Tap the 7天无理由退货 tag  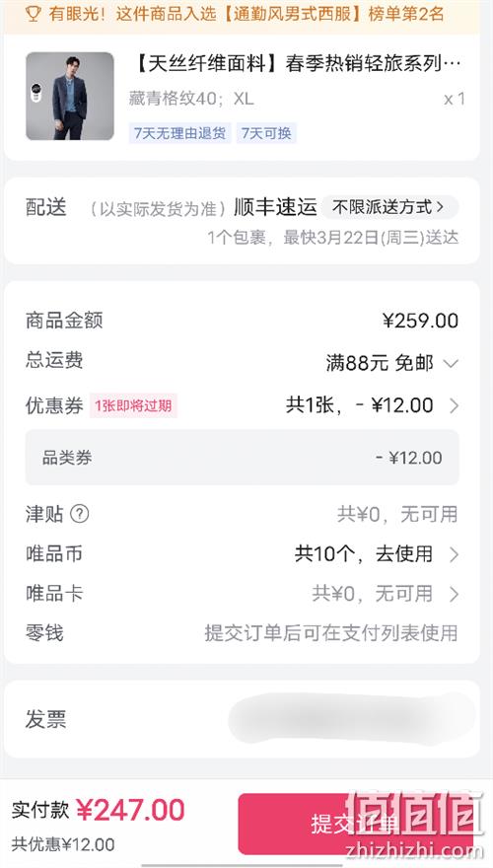[179, 133]
